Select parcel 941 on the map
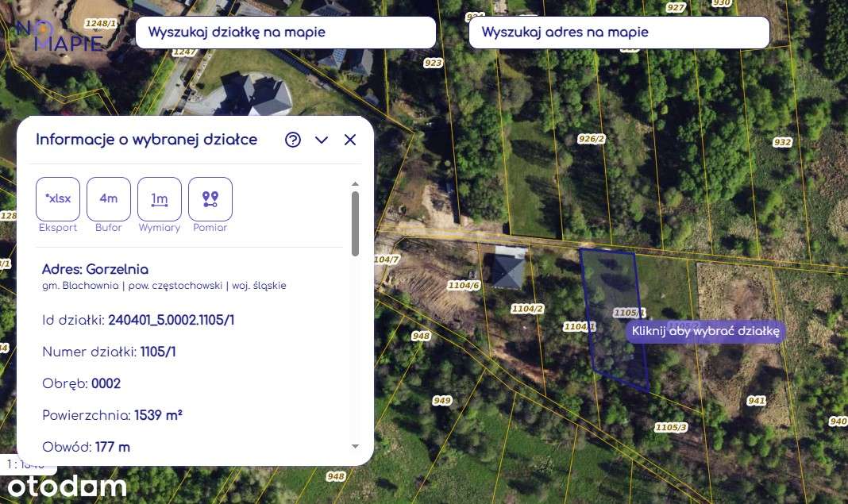This screenshot has height=504, width=848. tap(756, 401)
